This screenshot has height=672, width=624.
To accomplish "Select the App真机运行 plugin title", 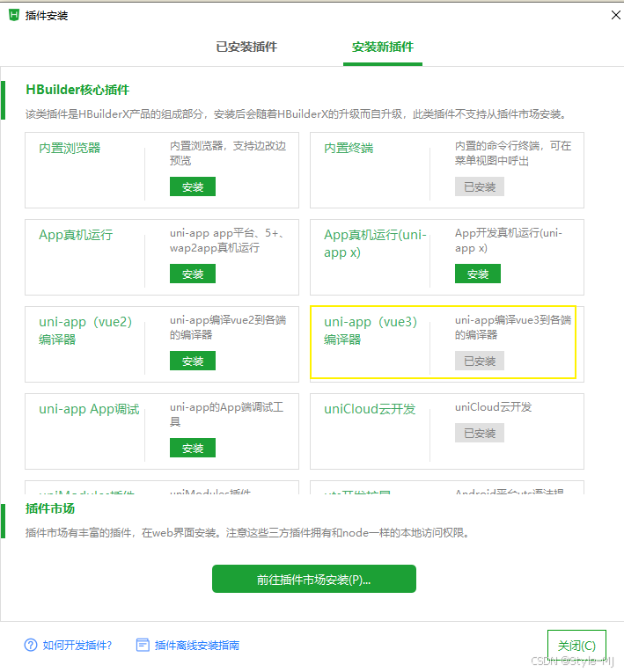I will [x=76, y=235].
